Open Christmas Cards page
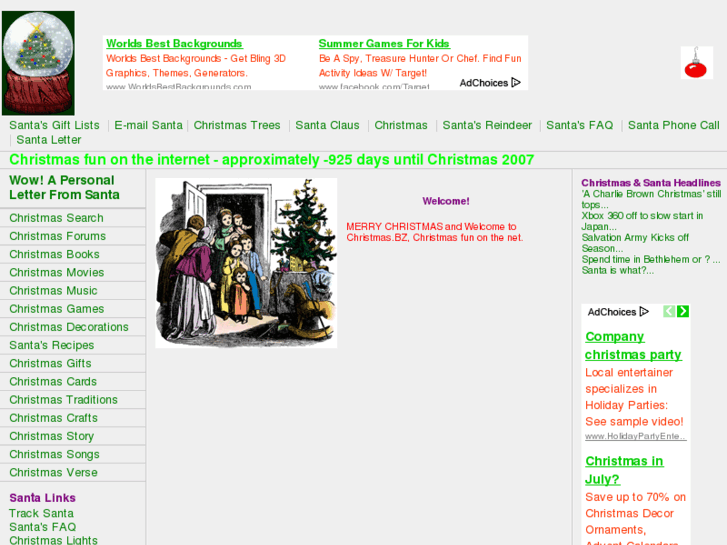 point(53,381)
